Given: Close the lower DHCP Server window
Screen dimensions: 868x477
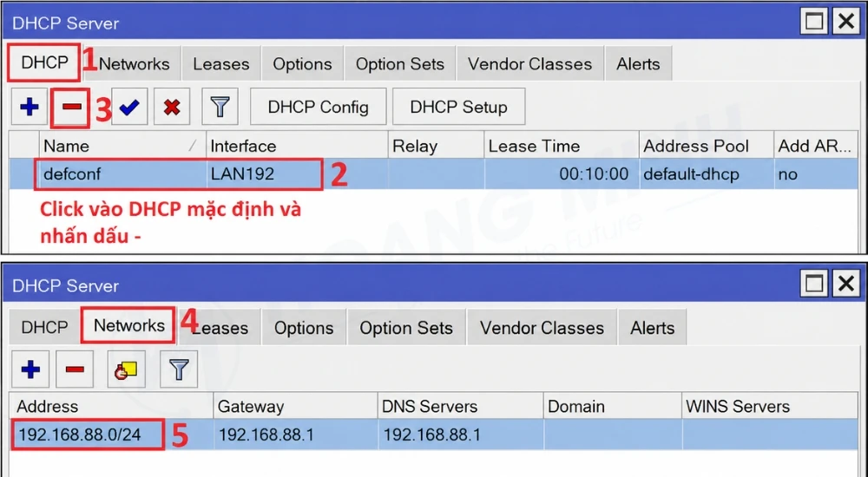Looking at the screenshot, I should pyautogui.click(x=846, y=284).
